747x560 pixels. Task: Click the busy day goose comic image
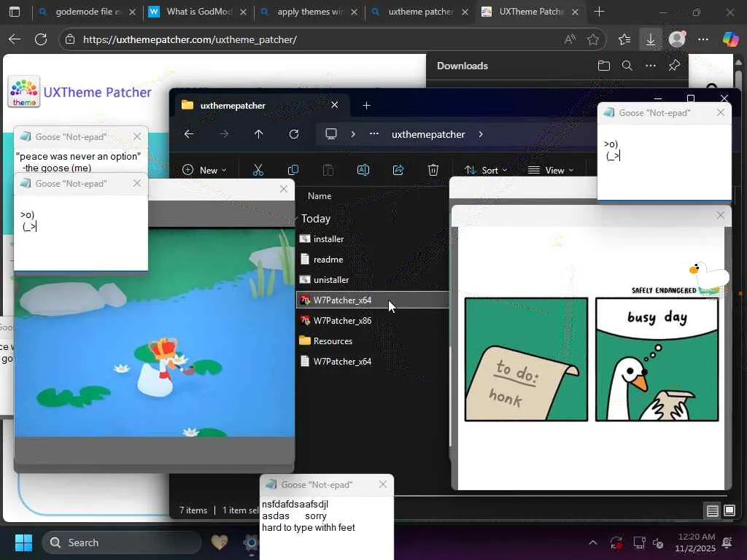pyautogui.click(x=591, y=359)
